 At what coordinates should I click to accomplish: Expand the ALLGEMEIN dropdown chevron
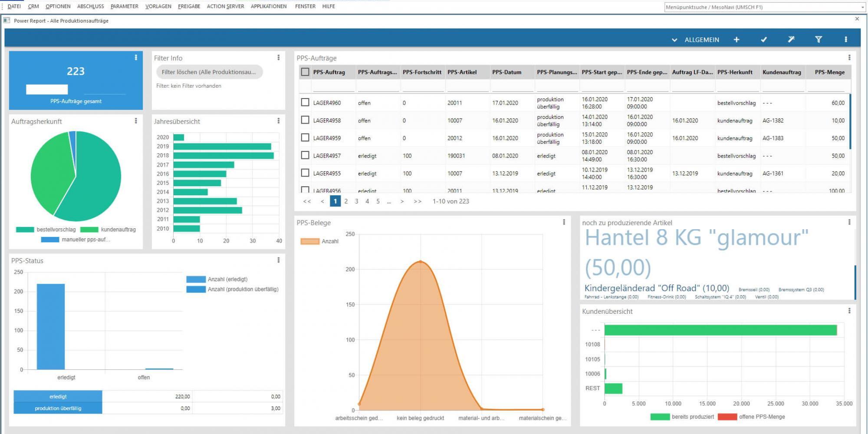click(x=674, y=40)
